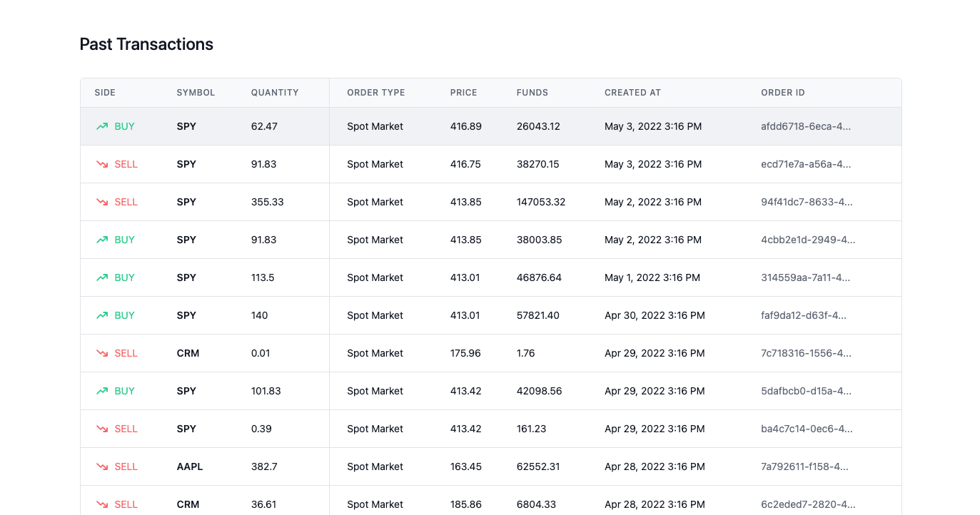Screen dimensions: 980x515
Task: Click the Price column header
Action: tap(463, 93)
